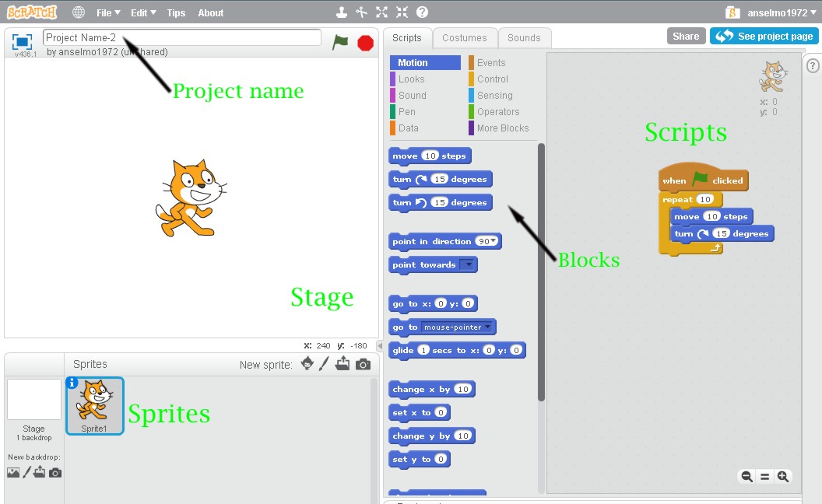The width and height of the screenshot is (822, 504).
Task: Create a new sprite from camera
Action: pos(363,363)
